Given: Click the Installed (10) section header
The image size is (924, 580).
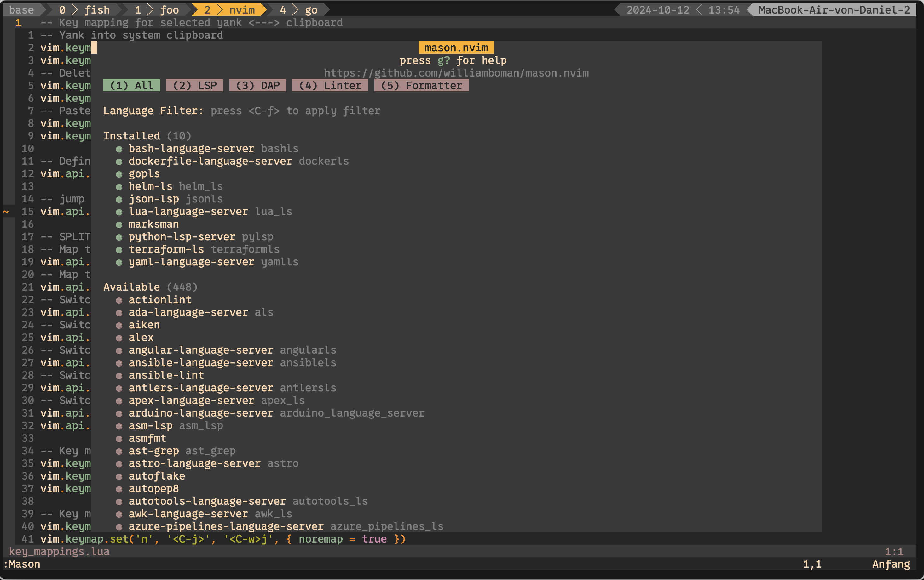Looking at the screenshot, I should click(x=147, y=136).
